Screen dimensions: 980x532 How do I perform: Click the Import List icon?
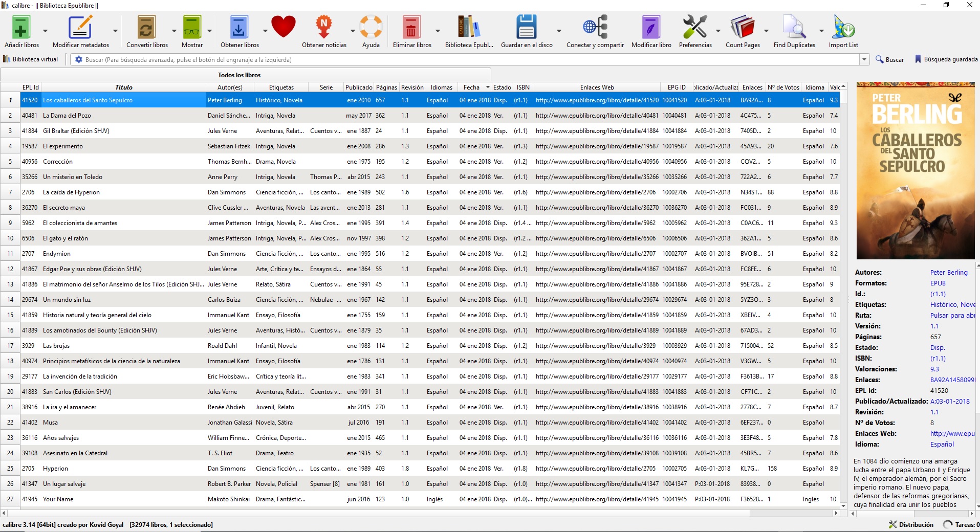pos(843,27)
